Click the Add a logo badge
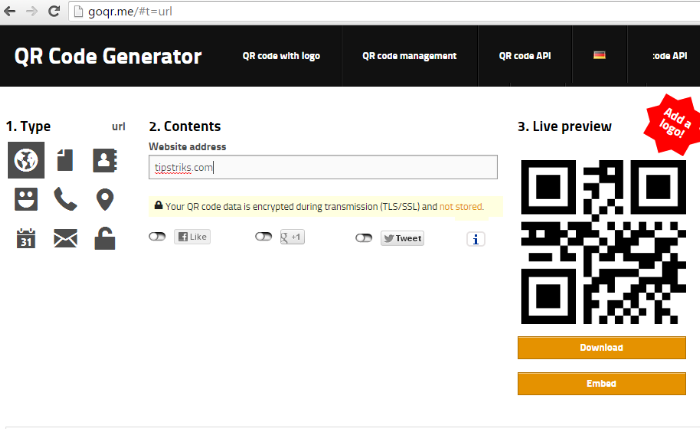 (x=673, y=124)
